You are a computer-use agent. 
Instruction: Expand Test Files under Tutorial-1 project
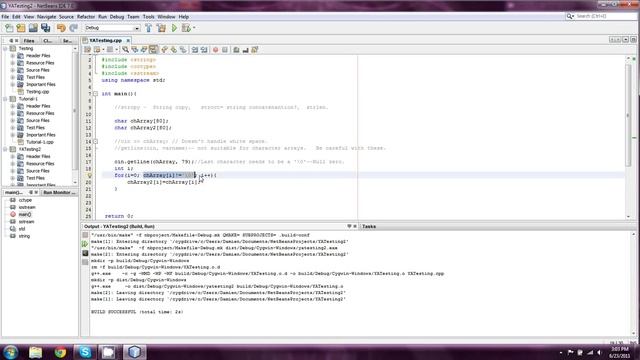(13, 128)
